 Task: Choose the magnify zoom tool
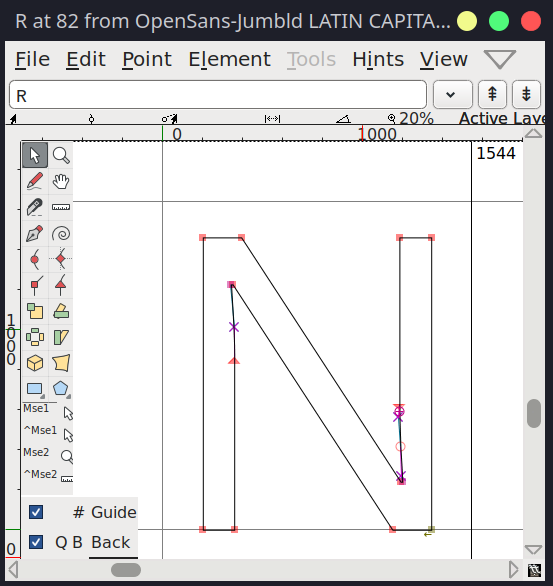point(61,155)
